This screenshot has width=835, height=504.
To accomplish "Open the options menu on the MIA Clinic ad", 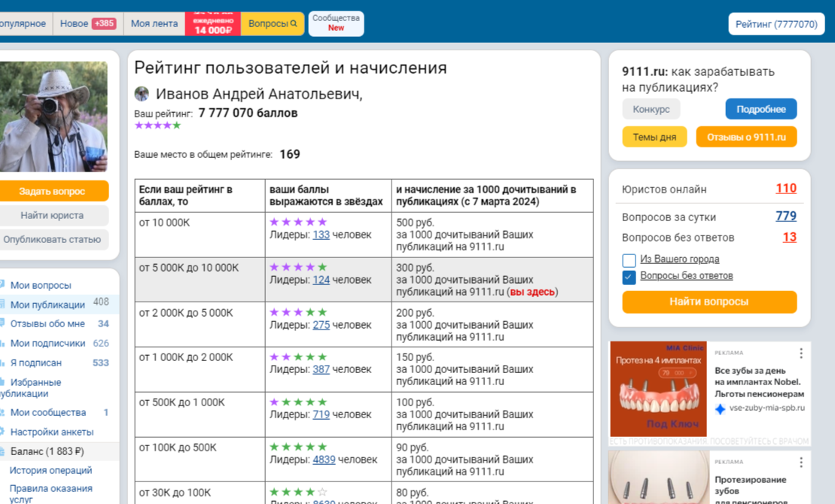I will point(800,351).
